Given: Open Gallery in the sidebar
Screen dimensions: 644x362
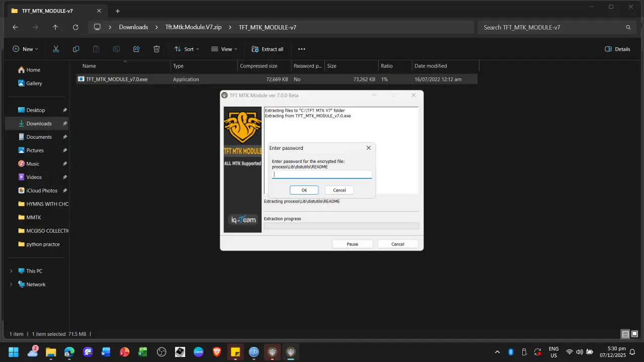Looking at the screenshot, I should tap(35, 83).
